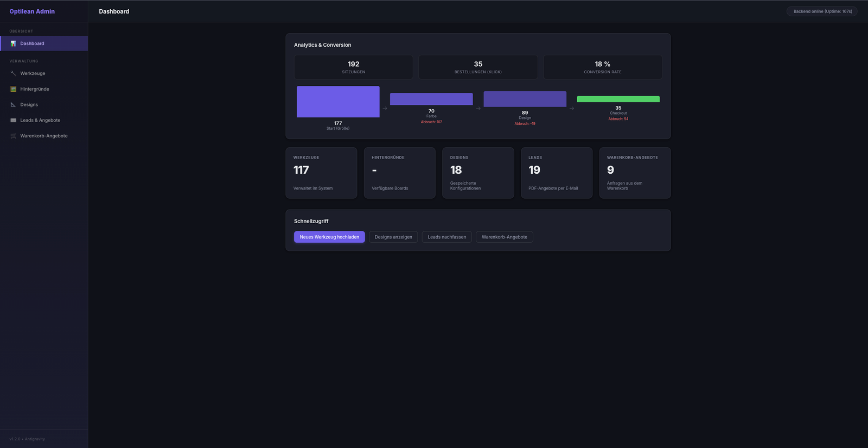This screenshot has width=868, height=448.
Task: Click the Werkzeuge wrench icon
Action: [14, 73]
